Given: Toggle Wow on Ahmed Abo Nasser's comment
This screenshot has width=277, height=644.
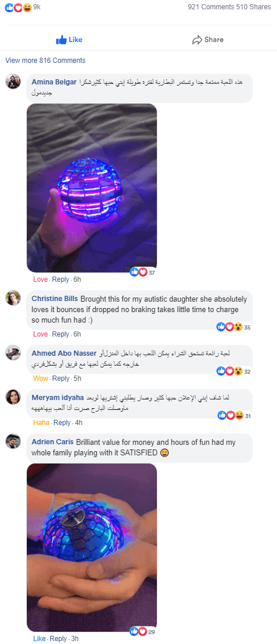Looking at the screenshot, I should pyautogui.click(x=40, y=378).
